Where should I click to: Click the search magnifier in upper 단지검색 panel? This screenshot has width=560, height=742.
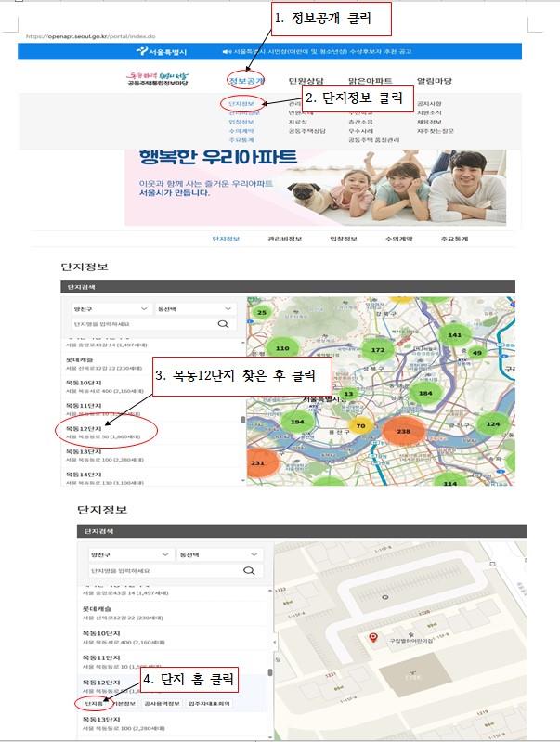click(223, 324)
